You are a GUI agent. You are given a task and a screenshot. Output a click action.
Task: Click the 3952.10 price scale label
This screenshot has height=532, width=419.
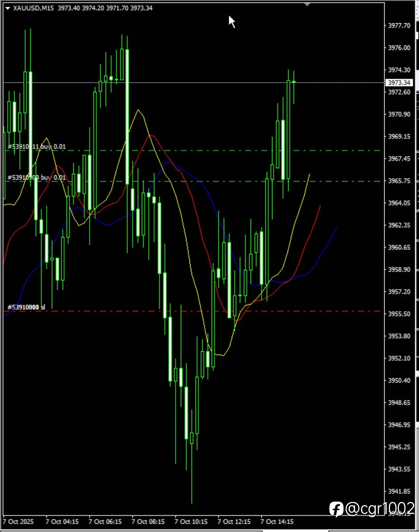(399, 358)
